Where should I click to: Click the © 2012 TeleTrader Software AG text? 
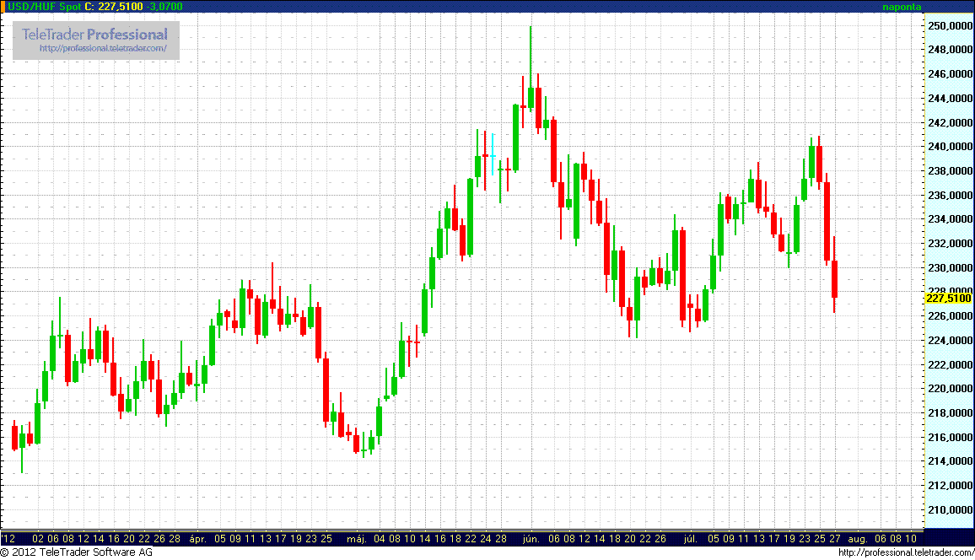point(76,552)
